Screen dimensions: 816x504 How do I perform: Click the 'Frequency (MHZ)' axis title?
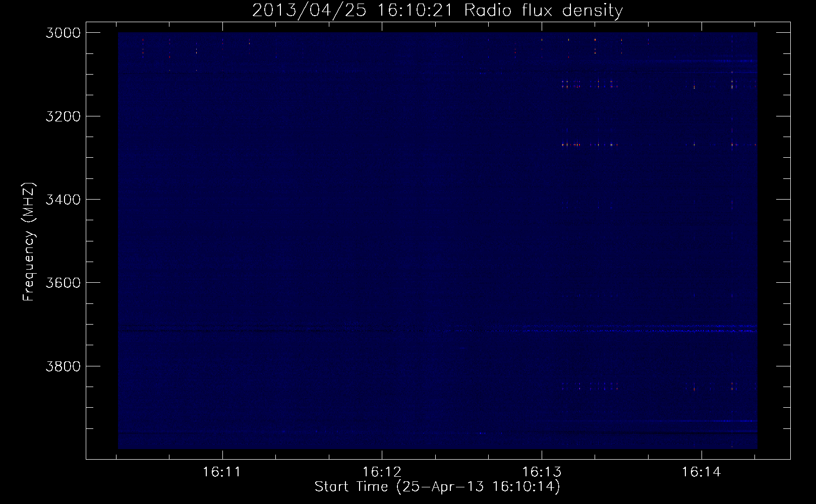pyautogui.click(x=29, y=242)
